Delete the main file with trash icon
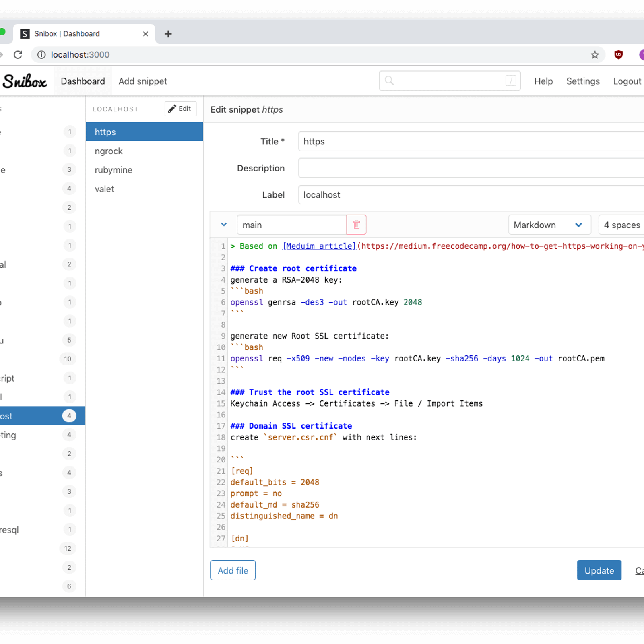The image size is (644, 644). coord(356,225)
